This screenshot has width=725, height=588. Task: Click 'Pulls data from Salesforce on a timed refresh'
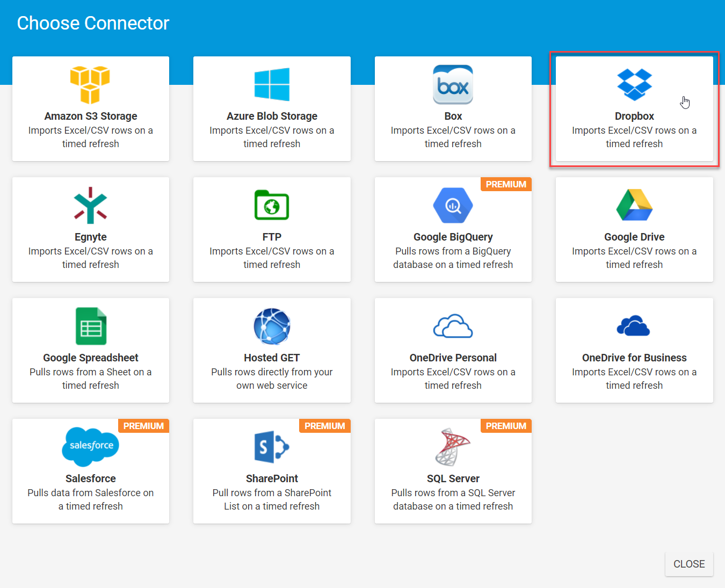(x=91, y=499)
